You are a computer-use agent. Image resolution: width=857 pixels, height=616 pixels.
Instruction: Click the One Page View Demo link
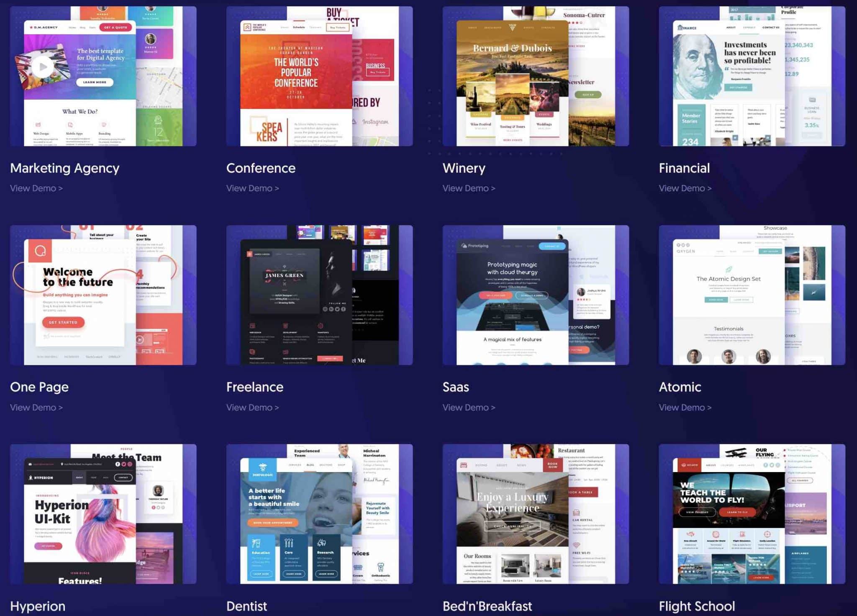[x=36, y=407]
